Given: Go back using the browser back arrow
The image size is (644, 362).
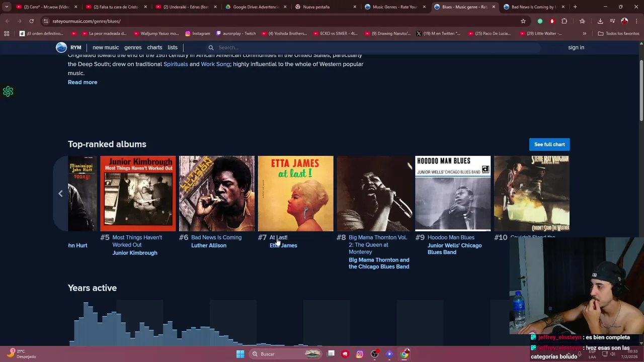Looking at the screenshot, I should tap(7, 21).
